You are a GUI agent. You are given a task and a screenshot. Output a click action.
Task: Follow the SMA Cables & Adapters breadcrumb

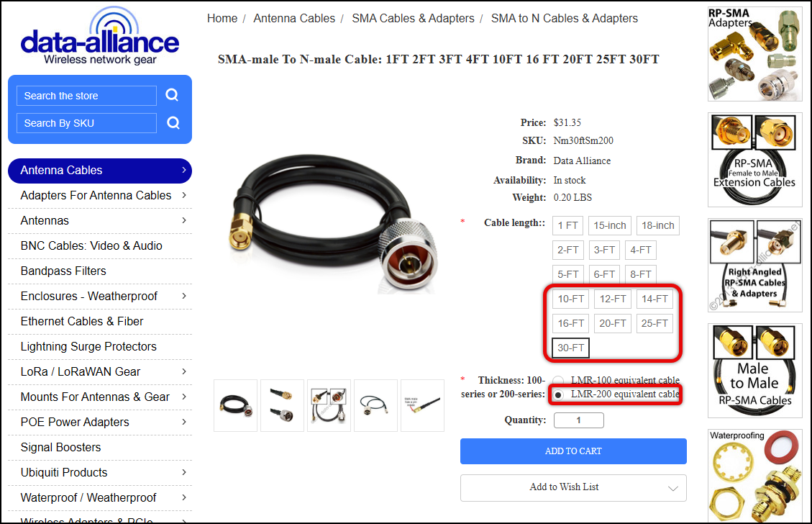coord(413,18)
